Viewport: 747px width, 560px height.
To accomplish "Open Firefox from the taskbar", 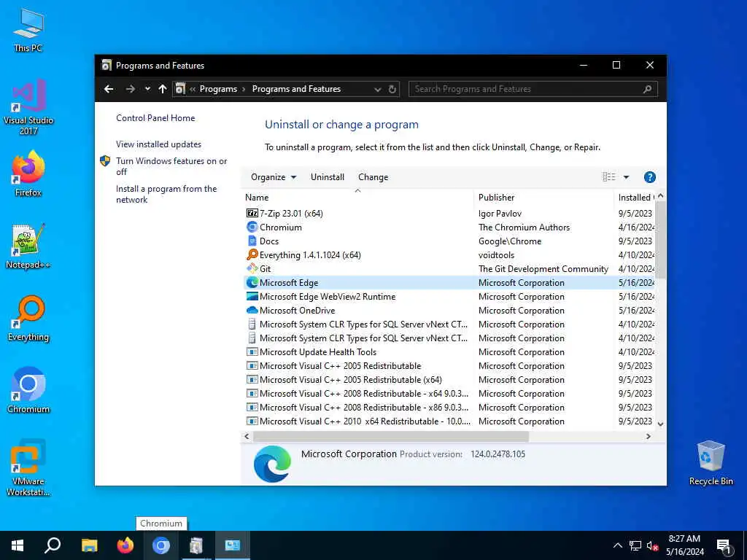I will pos(125,545).
